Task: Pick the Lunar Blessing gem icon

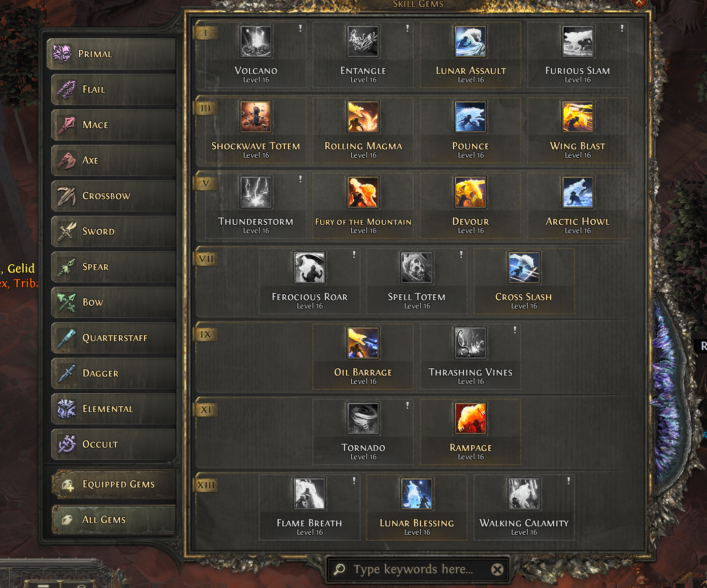Action: pos(417,494)
